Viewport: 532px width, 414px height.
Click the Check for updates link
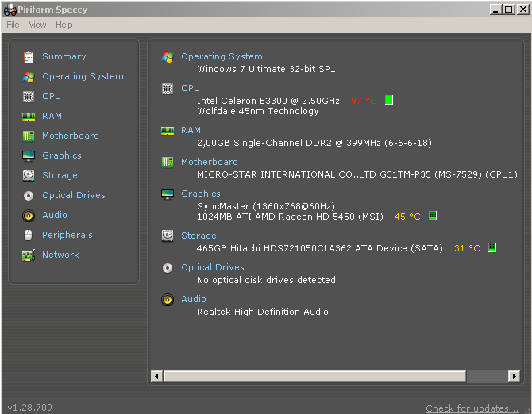pyautogui.click(x=472, y=408)
